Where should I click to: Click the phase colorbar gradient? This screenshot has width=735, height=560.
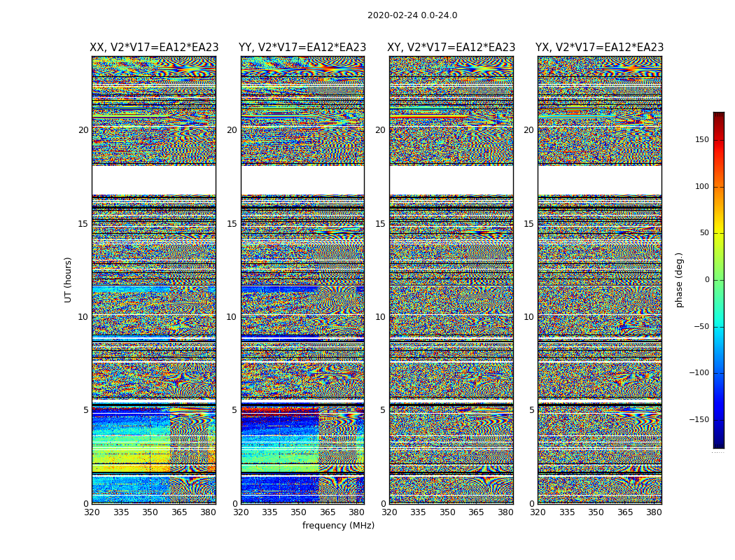[719, 280]
